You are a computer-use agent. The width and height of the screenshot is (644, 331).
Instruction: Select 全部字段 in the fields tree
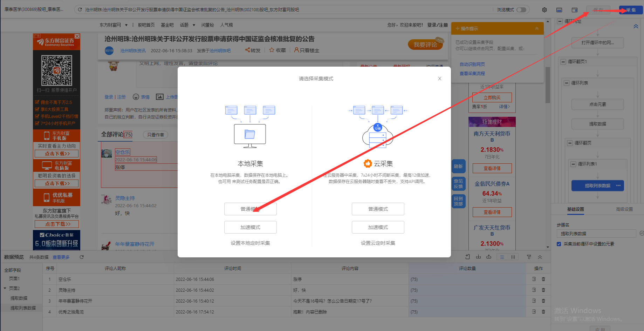[x=13, y=270]
